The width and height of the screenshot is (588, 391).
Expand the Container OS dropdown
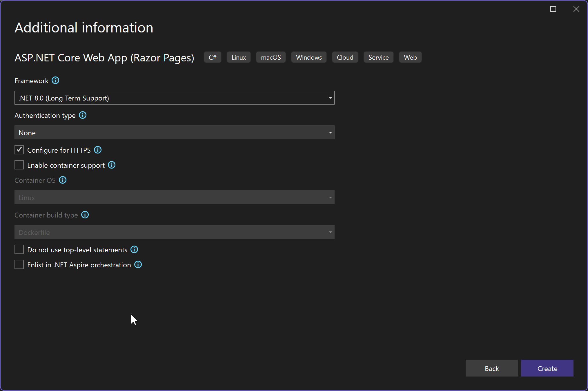tap(330, 197)
